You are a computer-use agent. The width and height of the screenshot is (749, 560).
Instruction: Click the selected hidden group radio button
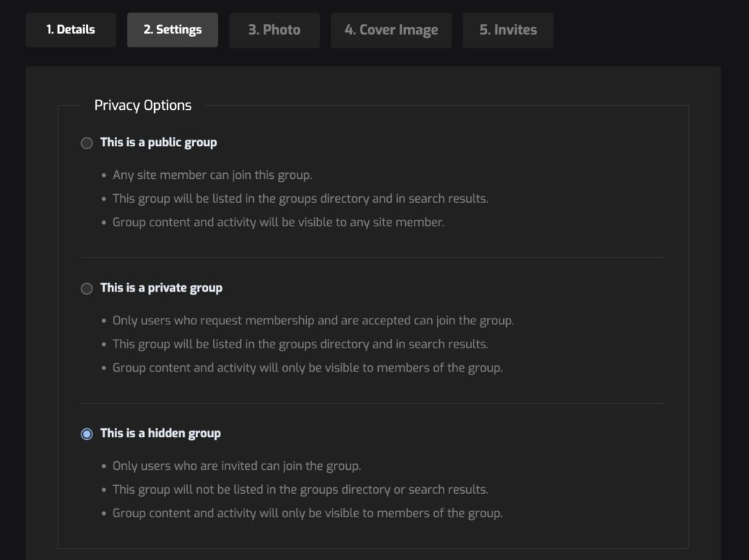[87, 434]
